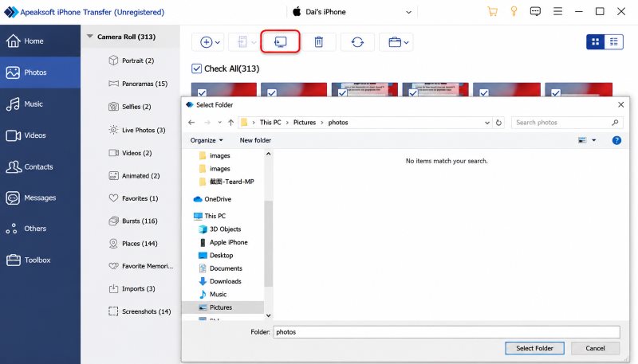Toggle checkbox on fifth photo thumbnail
The width and height of the screenshot is (638, 364).
[x=484, y=93]
